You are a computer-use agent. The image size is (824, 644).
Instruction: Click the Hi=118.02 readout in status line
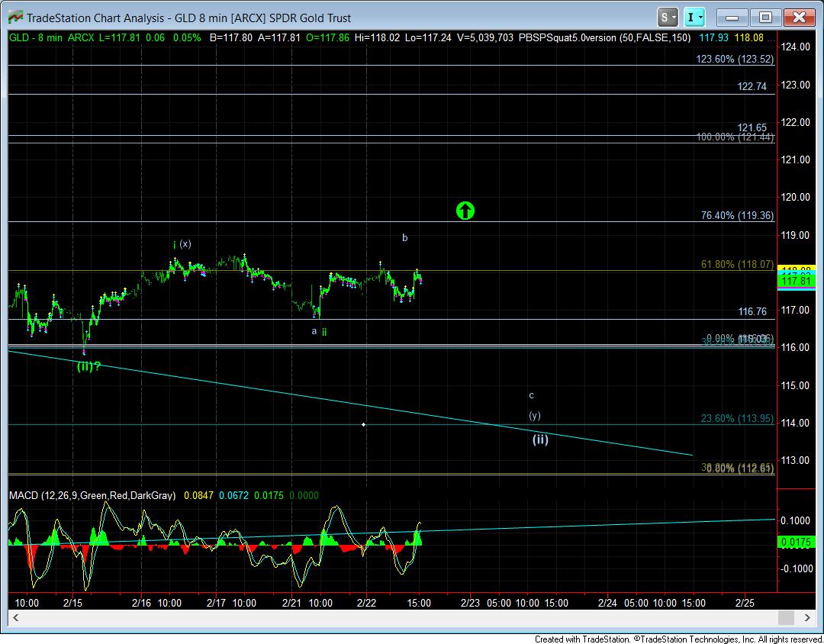coord(377,38)
